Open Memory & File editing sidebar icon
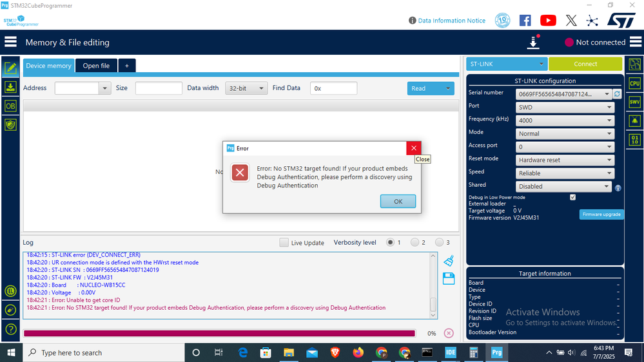644x362 pixels. pyautogui.click(x=10, y=68)
